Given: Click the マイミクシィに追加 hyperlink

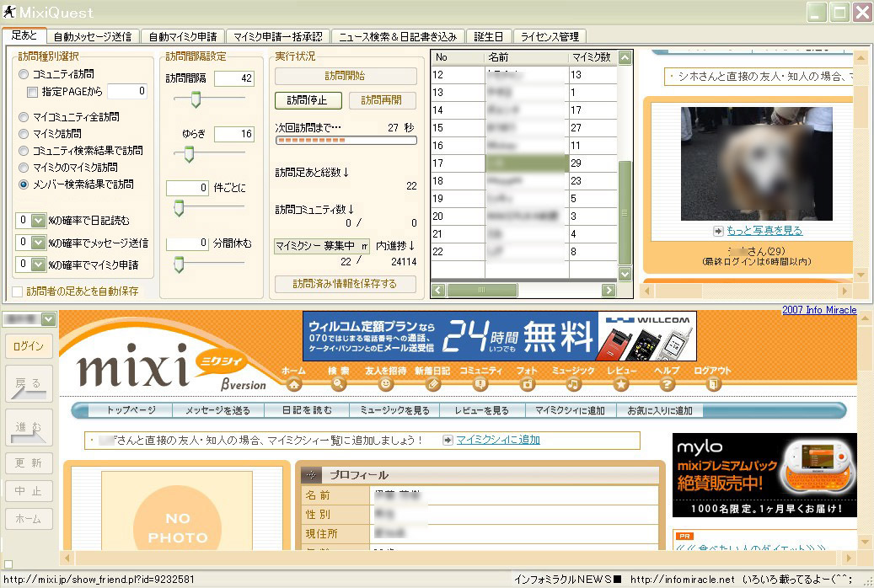Looking at the screenshot, I should (x=498, y=440).
